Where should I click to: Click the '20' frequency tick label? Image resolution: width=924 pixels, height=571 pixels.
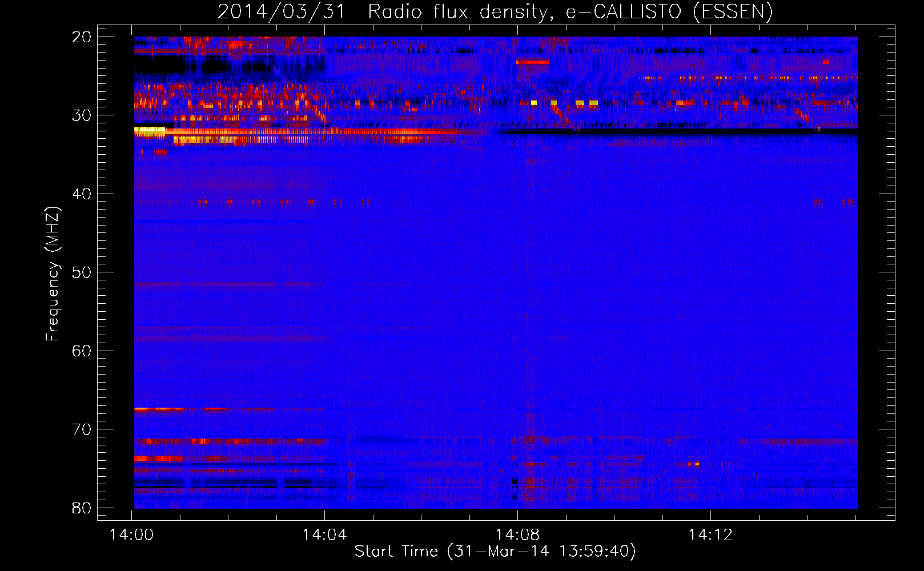[82, 37]
